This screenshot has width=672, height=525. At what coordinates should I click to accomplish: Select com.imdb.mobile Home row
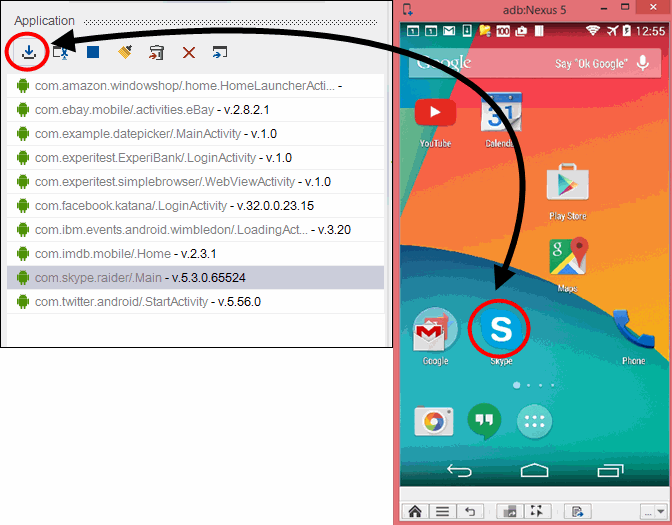[x=195, y=254]
